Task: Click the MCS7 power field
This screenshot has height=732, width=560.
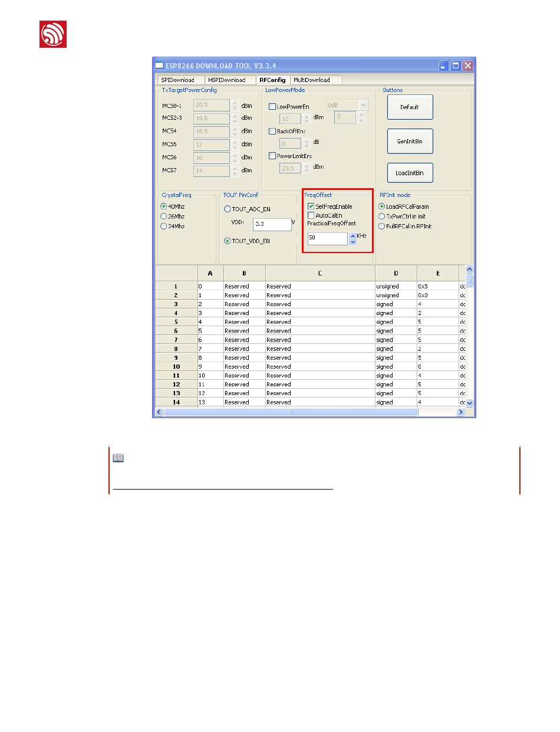Action: click(212, 171)
